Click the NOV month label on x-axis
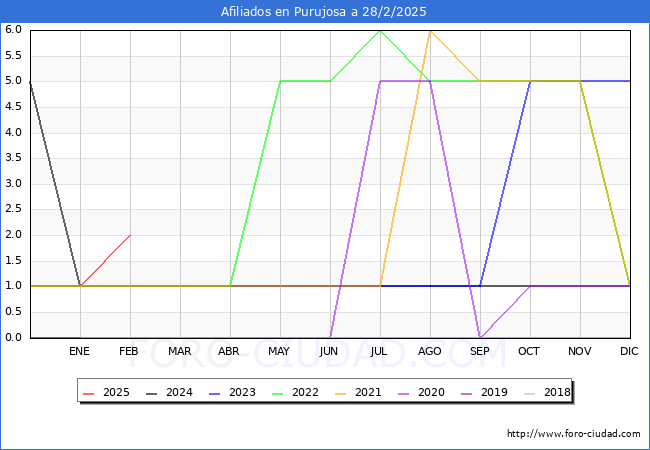 click(580, 351)
